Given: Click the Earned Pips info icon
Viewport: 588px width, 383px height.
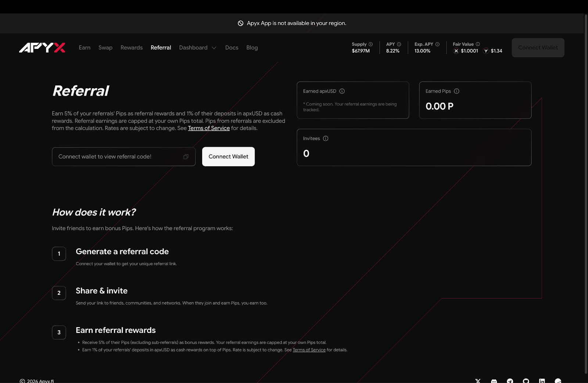Looking at the screenshot, I should 456,91.
